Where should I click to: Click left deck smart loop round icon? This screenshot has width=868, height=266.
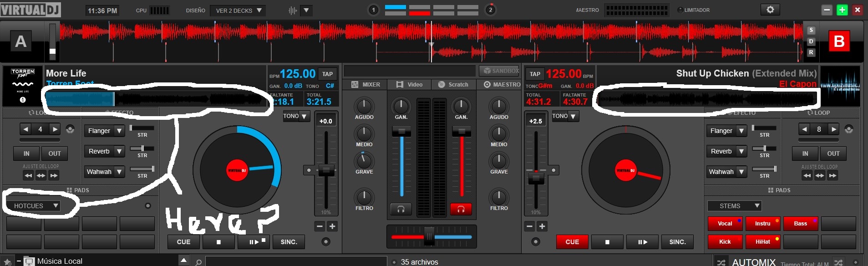(70, 129)
